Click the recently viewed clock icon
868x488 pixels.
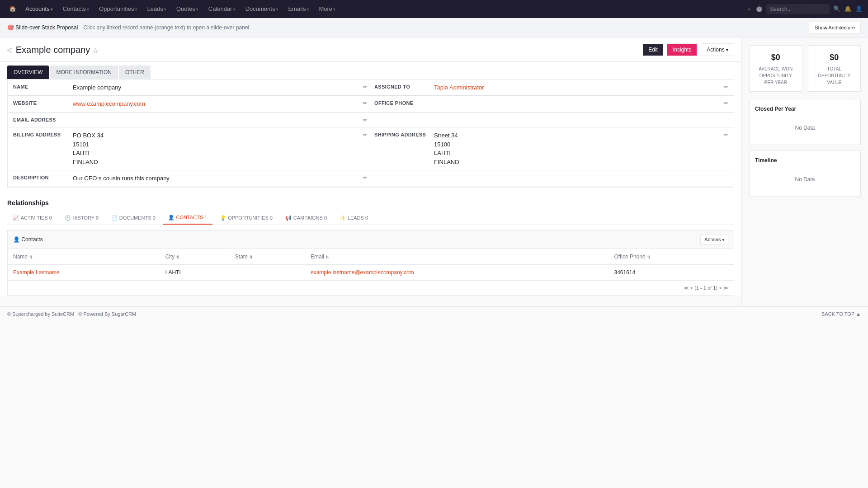[759, 9]
